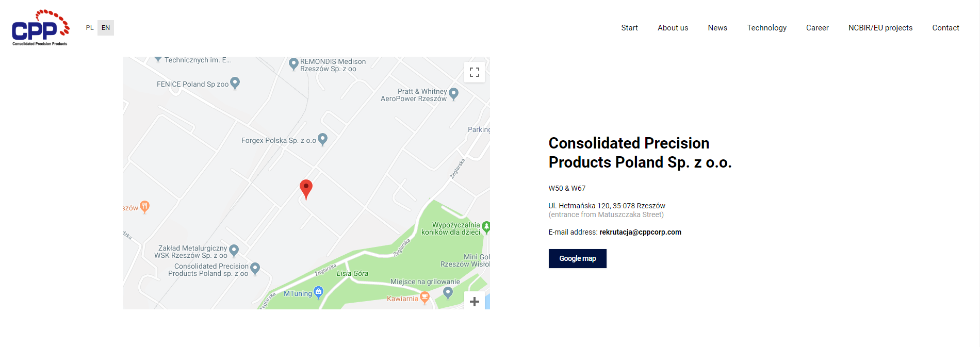Open the Technology section
Screen dimensions: 980x347
766,28
